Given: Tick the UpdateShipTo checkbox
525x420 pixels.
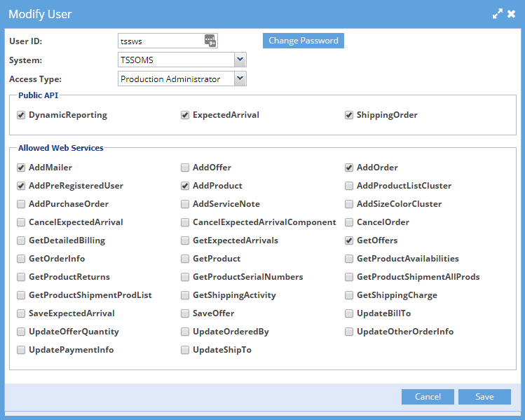Looking at the screenshot, I should [185, 350].
